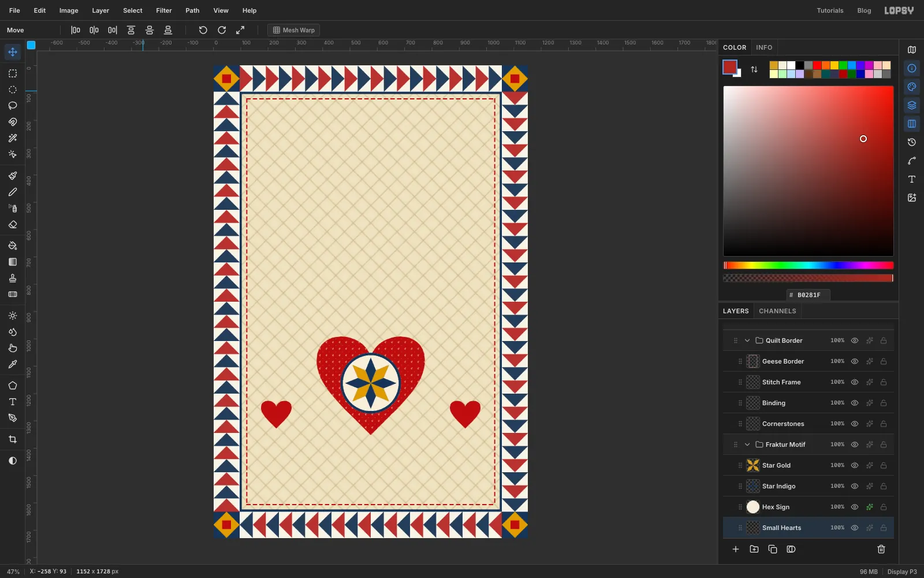Create a new layer group folder
The width and height of the screenshot is (924, 578).
pyautogui.click(x=754, y=549)
